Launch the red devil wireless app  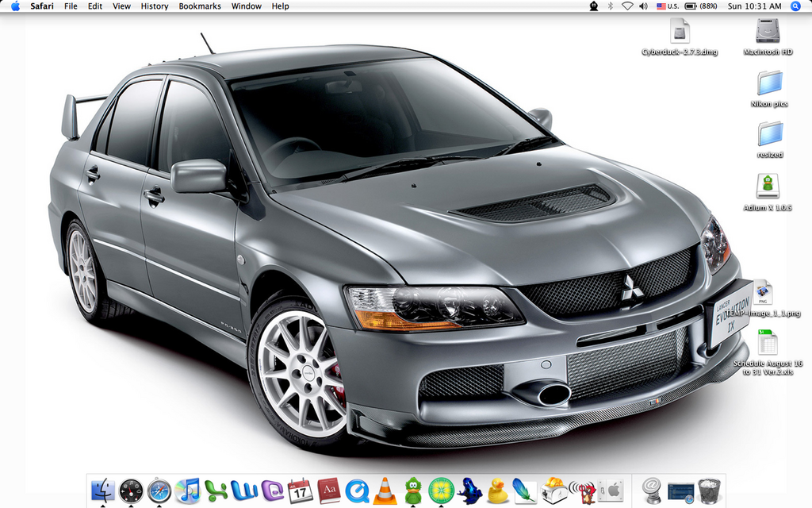[x=583, y=491]
